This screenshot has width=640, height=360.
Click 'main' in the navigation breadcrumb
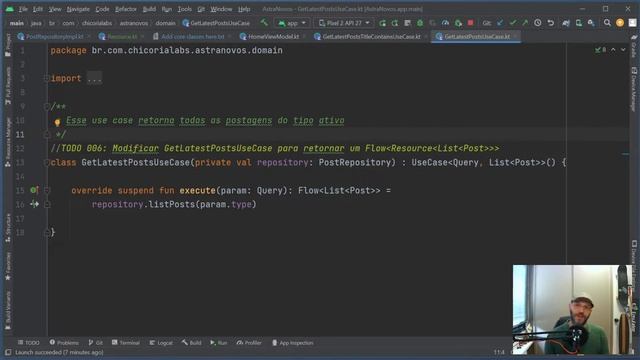tap(17, 23)
